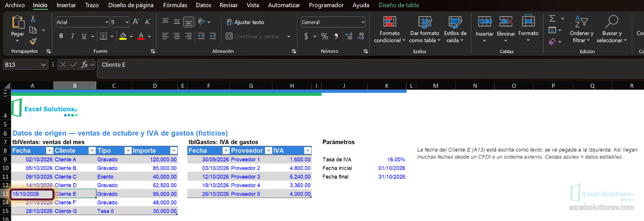
Task: Toggle italic formatting
Action: (x=72, y=36)
